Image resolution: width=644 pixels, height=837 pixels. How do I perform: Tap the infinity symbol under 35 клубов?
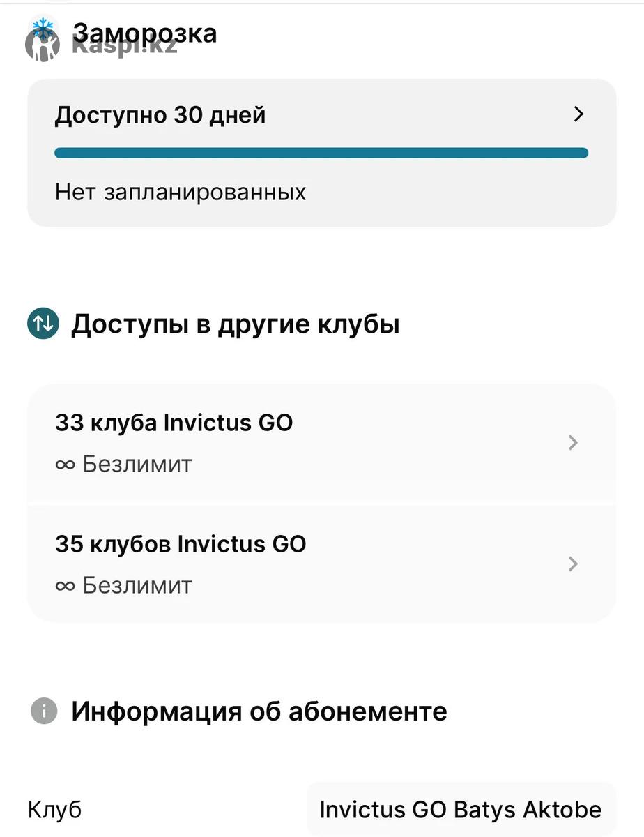65,585
